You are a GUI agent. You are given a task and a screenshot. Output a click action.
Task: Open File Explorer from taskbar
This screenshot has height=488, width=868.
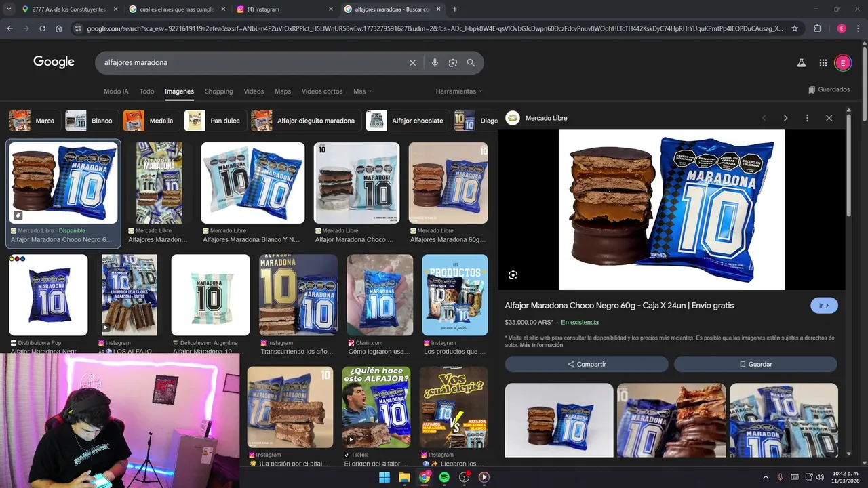click(x=404, y=477)
